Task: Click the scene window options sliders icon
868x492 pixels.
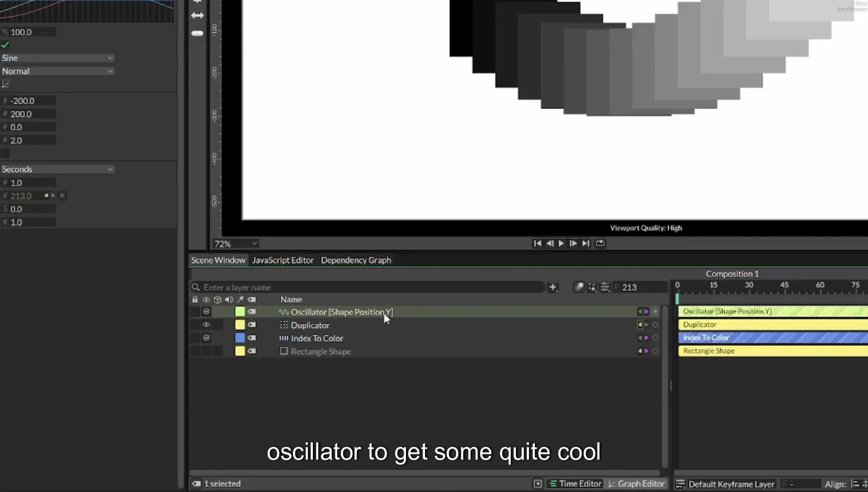Action: (605, 287)
